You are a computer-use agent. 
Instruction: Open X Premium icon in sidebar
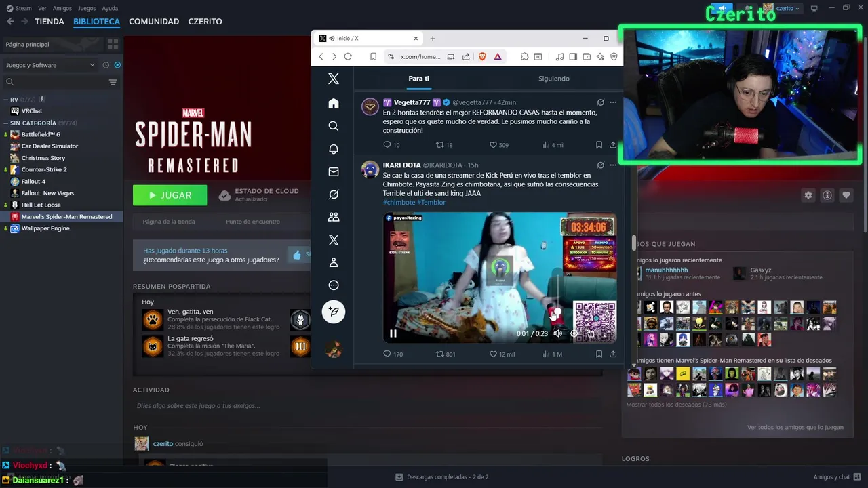tap(333, 240)
